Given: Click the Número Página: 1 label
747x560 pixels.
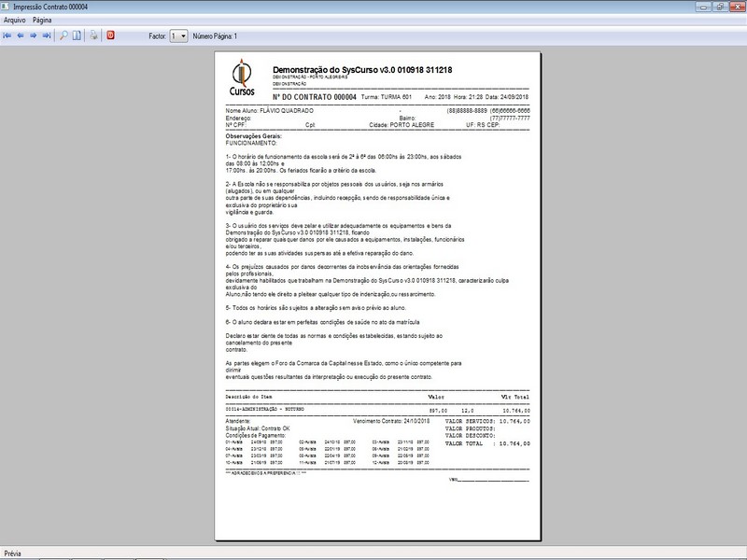Looking at the screenshot, I should coord(215,36).
